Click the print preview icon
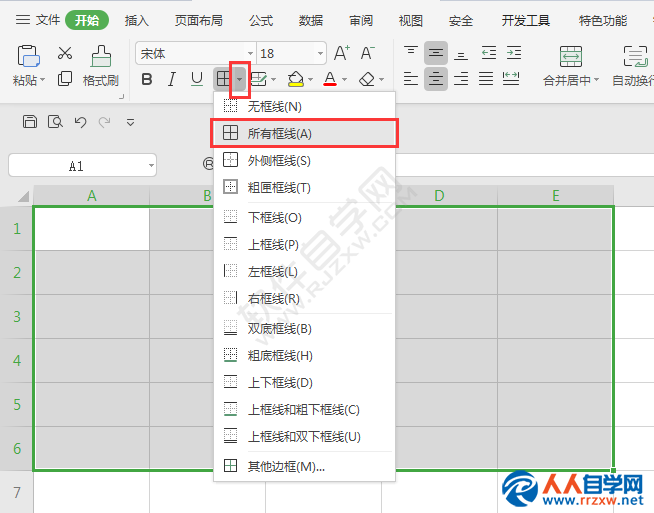654x513 pixels. 55,122
